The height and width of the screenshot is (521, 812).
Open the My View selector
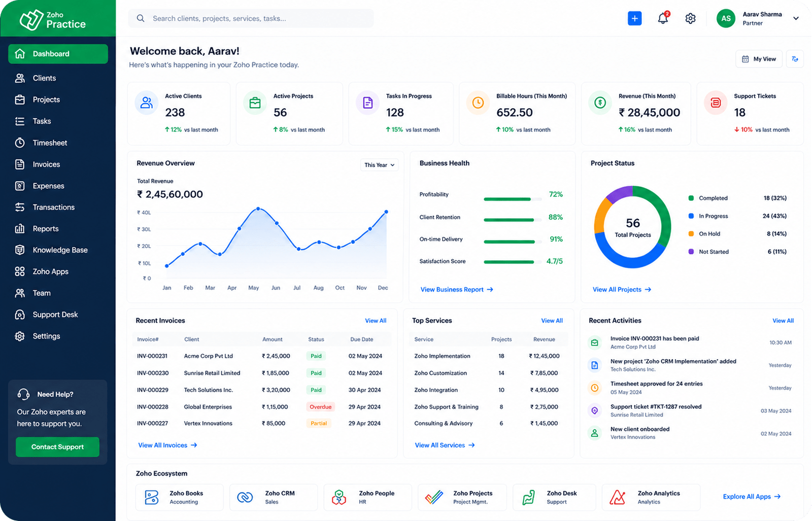coord(759,59)
